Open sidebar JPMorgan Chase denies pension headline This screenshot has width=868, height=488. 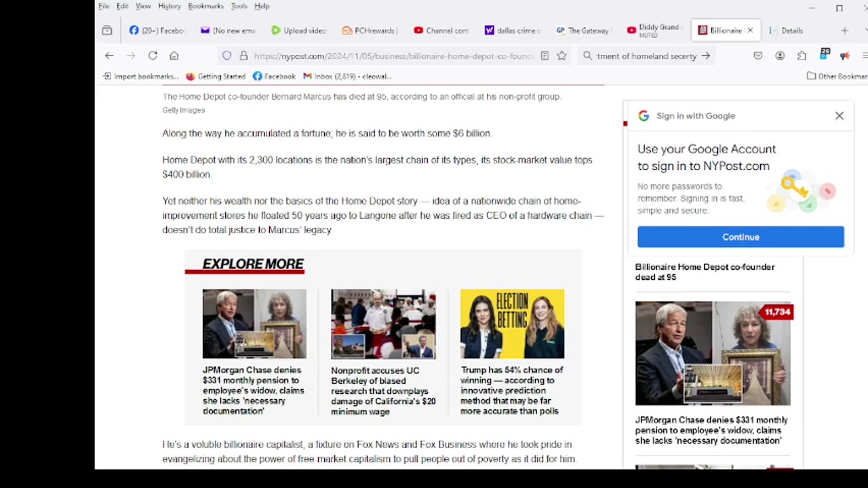pos(711,430)
